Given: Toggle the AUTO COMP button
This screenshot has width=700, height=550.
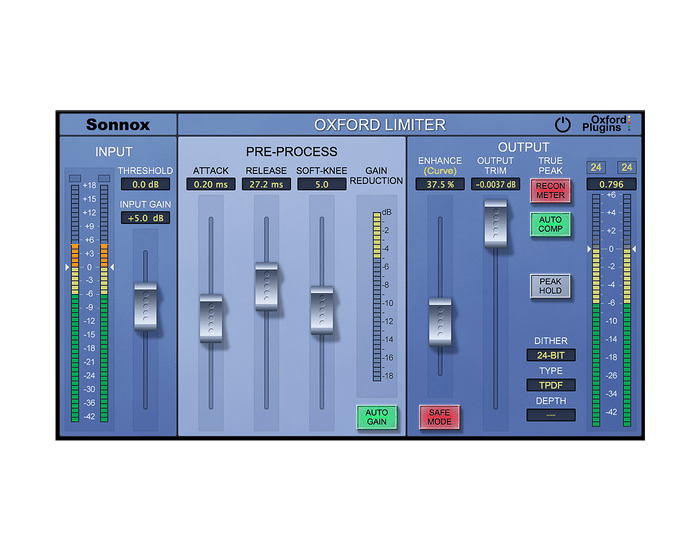Looking at the screenshot, I should pos(550,224).
